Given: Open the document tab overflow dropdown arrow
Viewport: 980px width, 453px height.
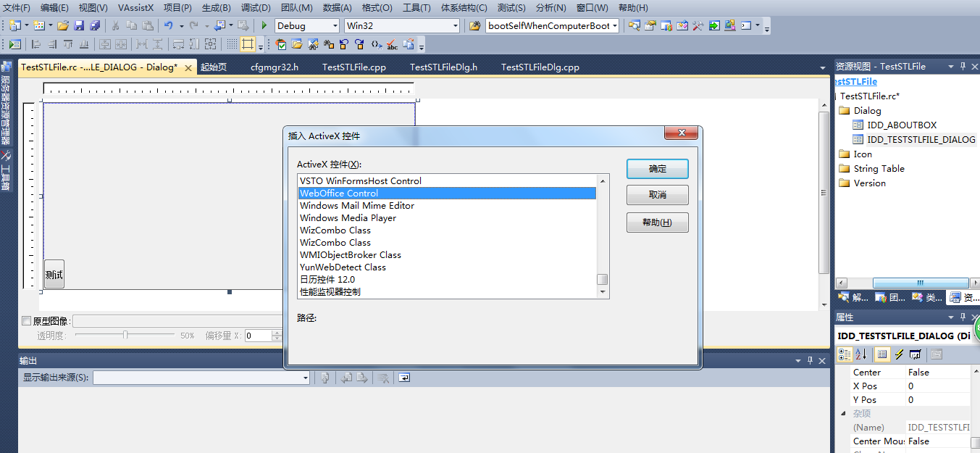Looking at the screenshot, I should coord(823,67).
